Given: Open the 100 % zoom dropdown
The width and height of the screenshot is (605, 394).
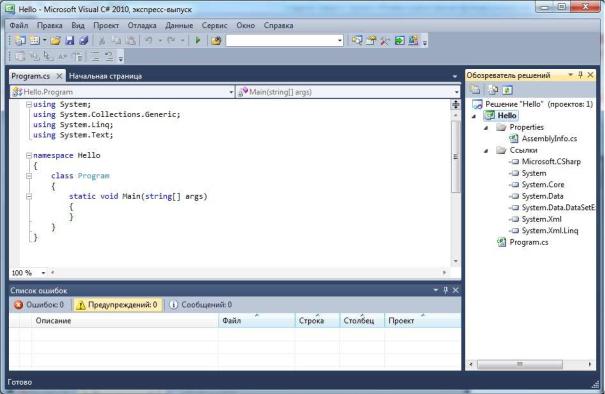Looking at the screenshot, I should [43, 273].
